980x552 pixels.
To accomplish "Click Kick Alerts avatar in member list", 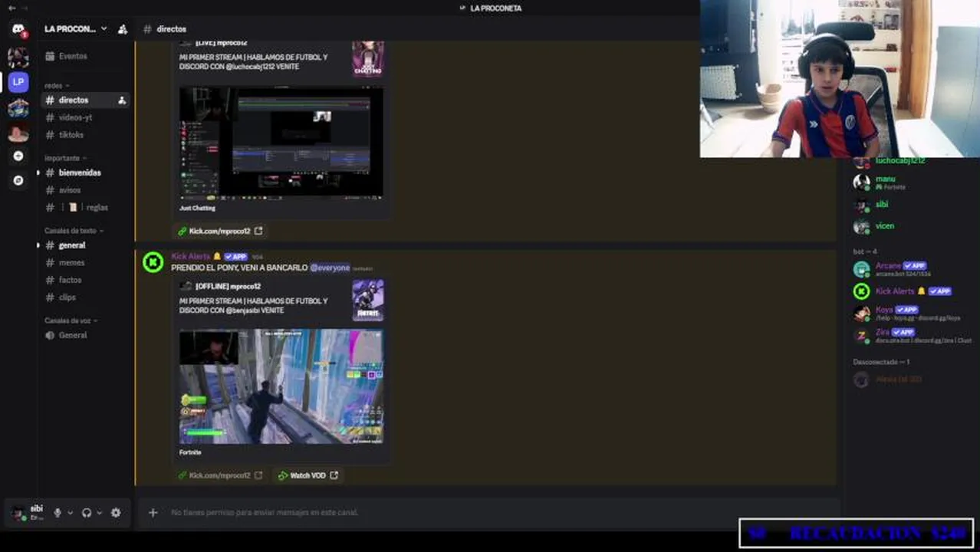I will (x=861, y=291).
